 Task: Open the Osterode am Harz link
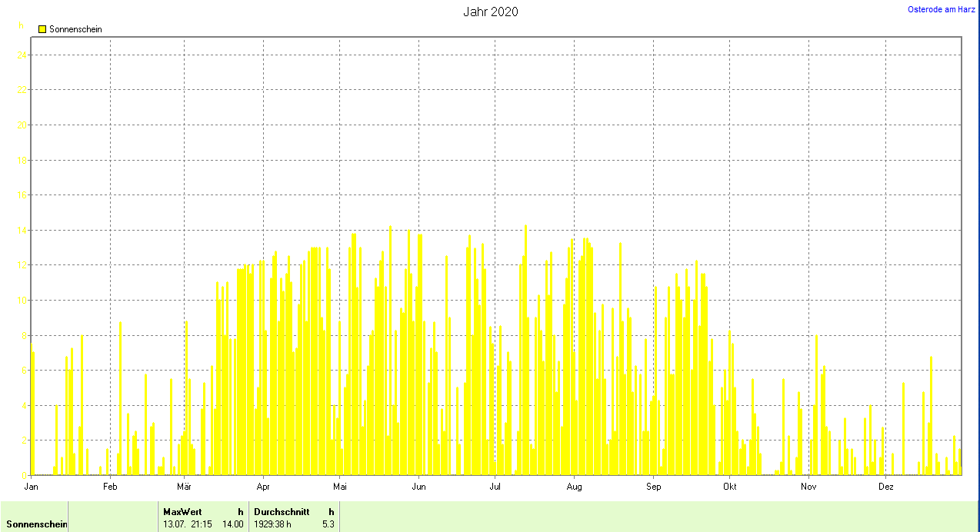click(942, 9)
